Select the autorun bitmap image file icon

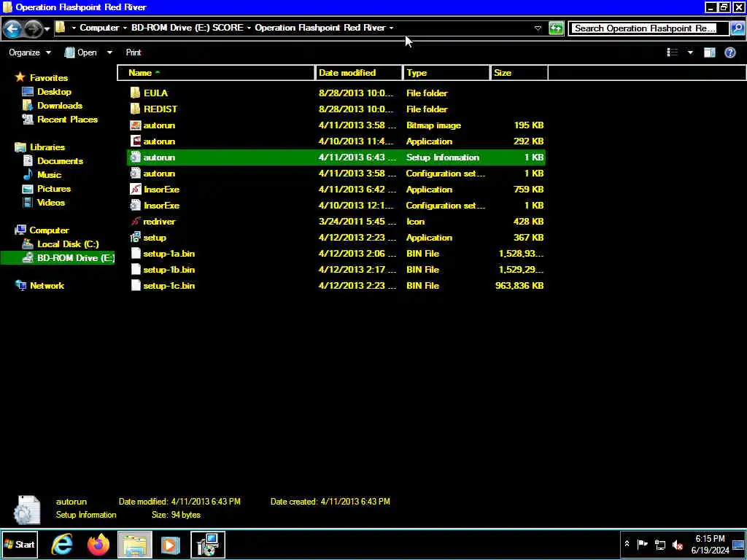[135, 125]
